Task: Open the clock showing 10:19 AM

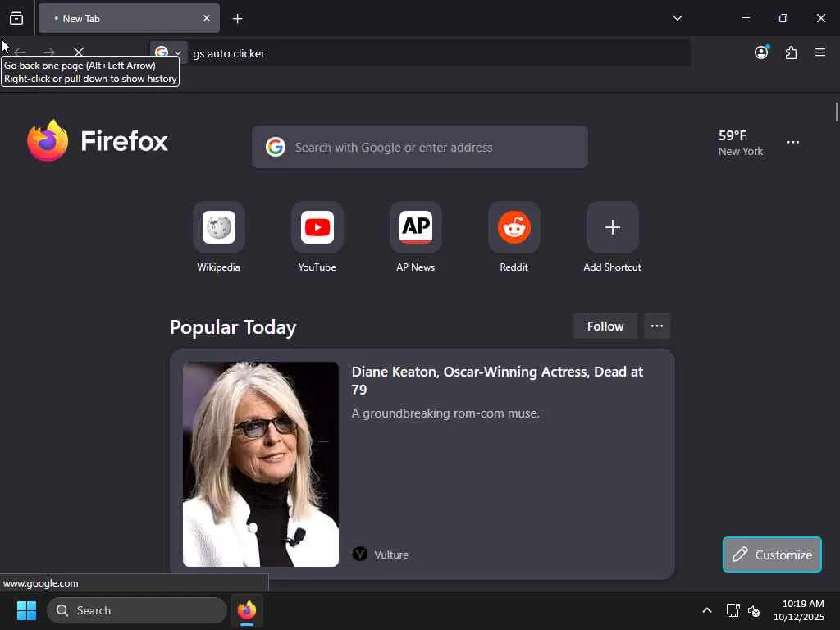Action: pyautogui.click(x=798, y=610)
